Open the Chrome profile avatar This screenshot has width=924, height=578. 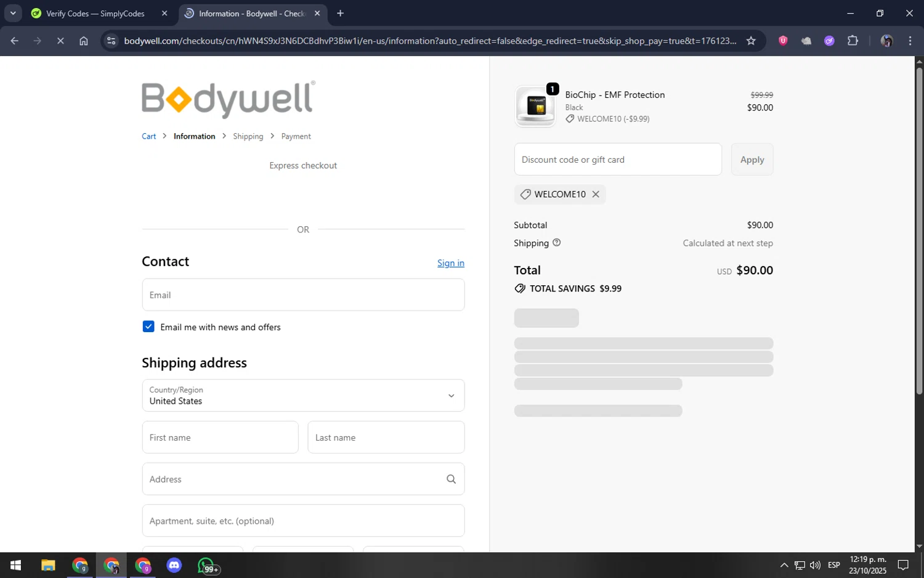click(x=887, y=41)
